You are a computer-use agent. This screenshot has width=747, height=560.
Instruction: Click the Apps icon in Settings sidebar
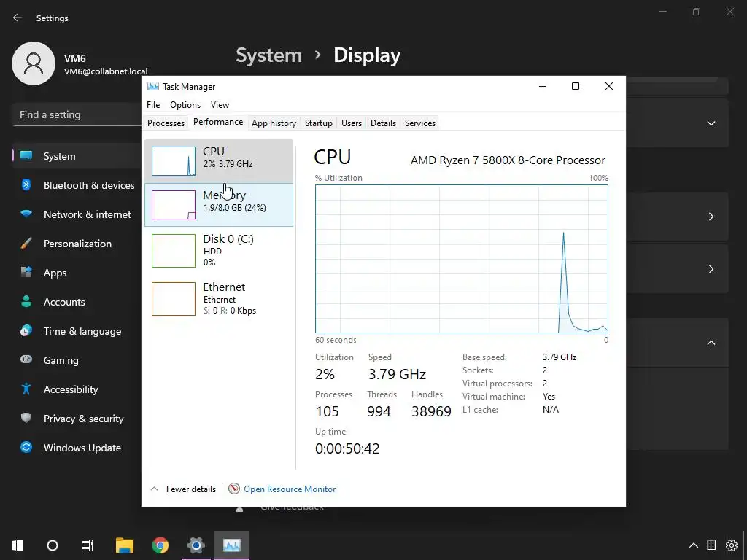pos(26,273)
